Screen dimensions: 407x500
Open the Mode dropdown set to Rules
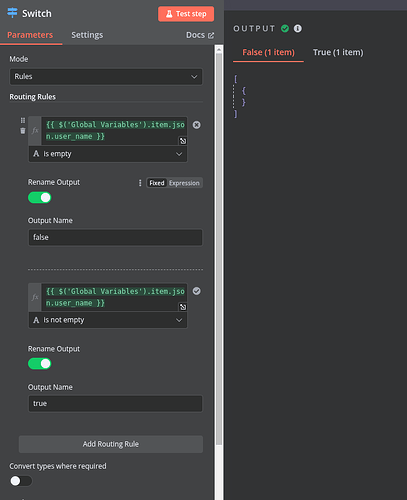coord(106,77)
